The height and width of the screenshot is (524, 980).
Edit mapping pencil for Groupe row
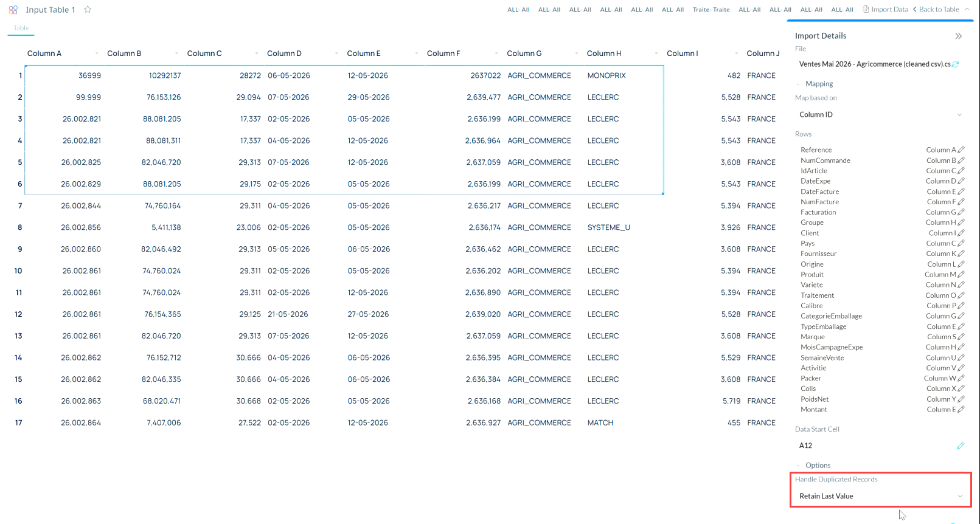point(961,222)
